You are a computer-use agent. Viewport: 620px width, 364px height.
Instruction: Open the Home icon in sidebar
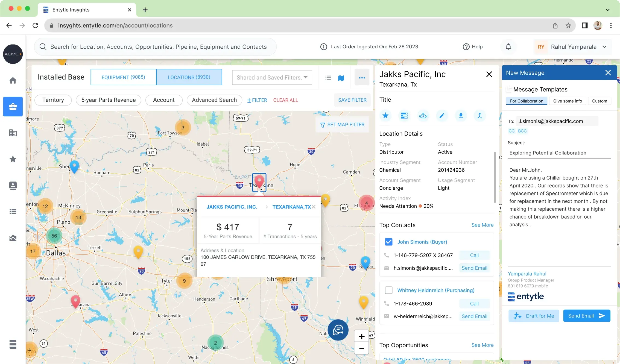13,80
